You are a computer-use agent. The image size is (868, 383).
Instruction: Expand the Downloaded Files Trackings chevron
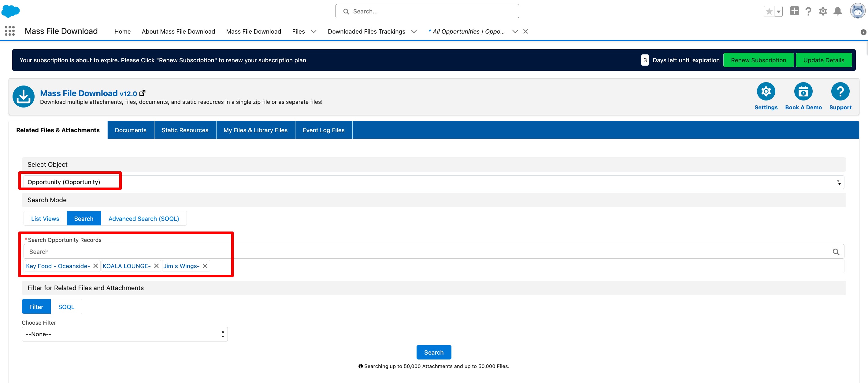pyautogui.click(x=414, y=31)
